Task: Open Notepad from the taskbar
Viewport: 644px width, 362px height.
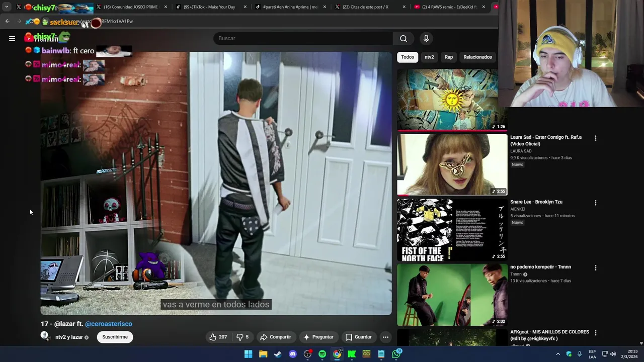Action: [x=381, y=354]
